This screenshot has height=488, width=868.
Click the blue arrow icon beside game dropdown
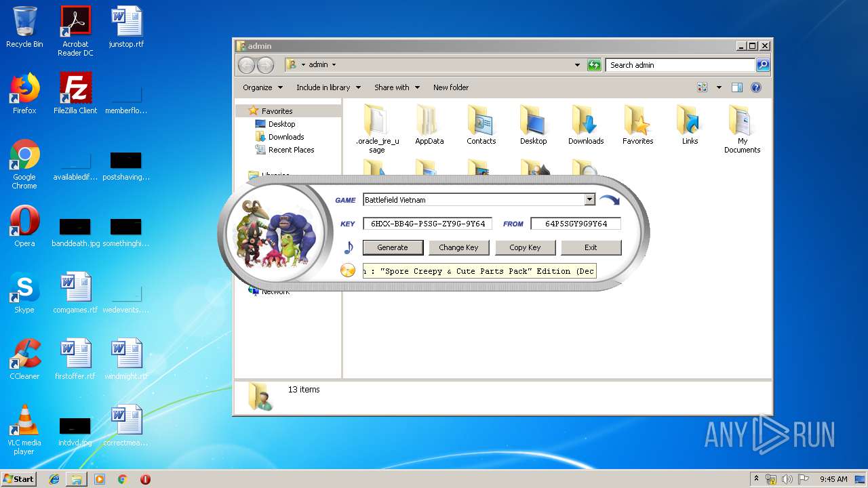click(x=609, y=200)
